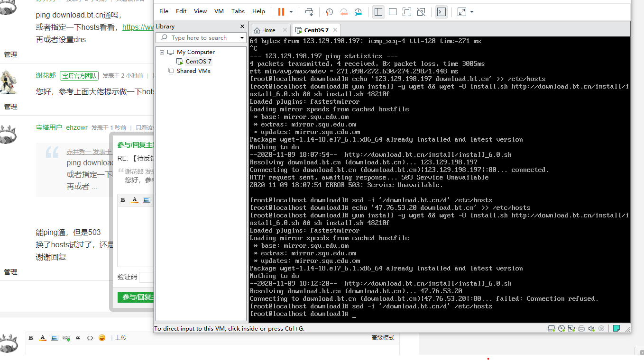644x360 pixels.
Task: Toggle the console view icon
Action: pyautogui.click(x=441, y=11)
